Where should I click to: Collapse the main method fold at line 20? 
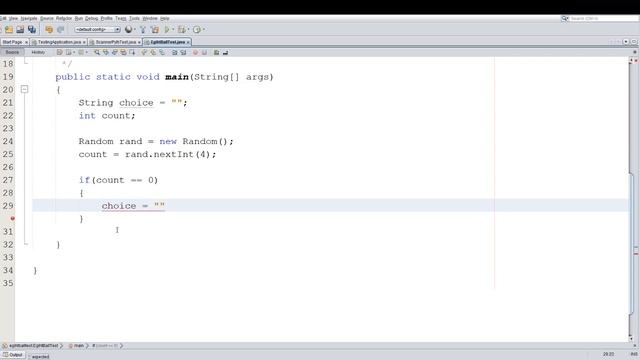(24, 89)
